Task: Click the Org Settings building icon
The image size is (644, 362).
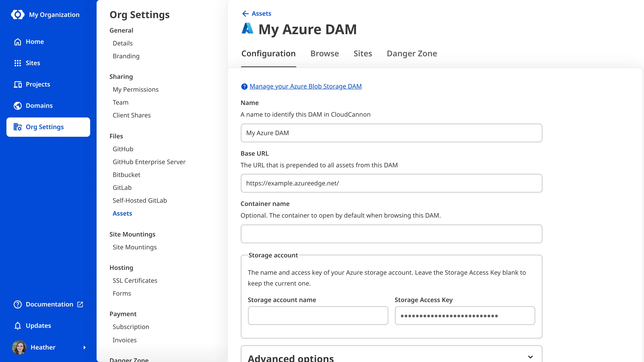Action: [x=18, y=127]
